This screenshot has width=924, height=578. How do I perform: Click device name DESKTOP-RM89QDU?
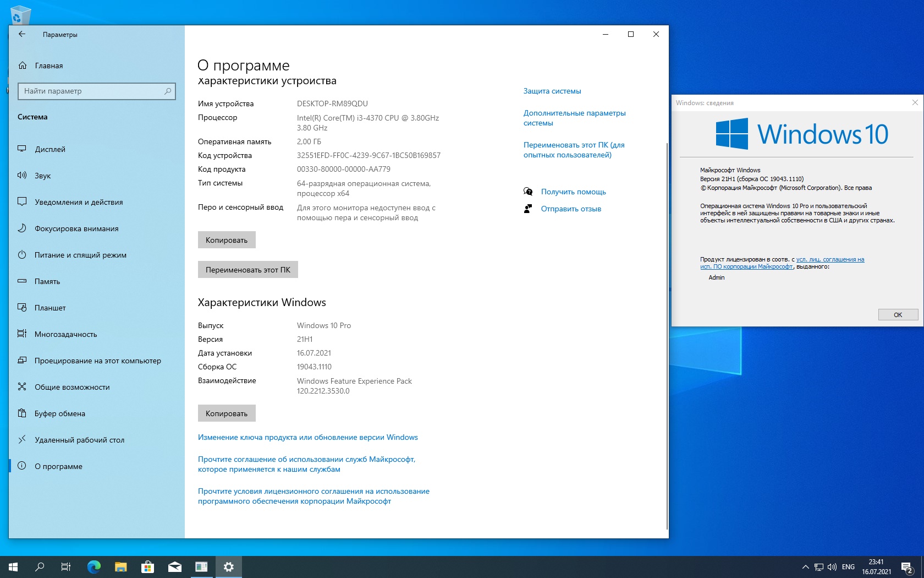tap(332, 103)
